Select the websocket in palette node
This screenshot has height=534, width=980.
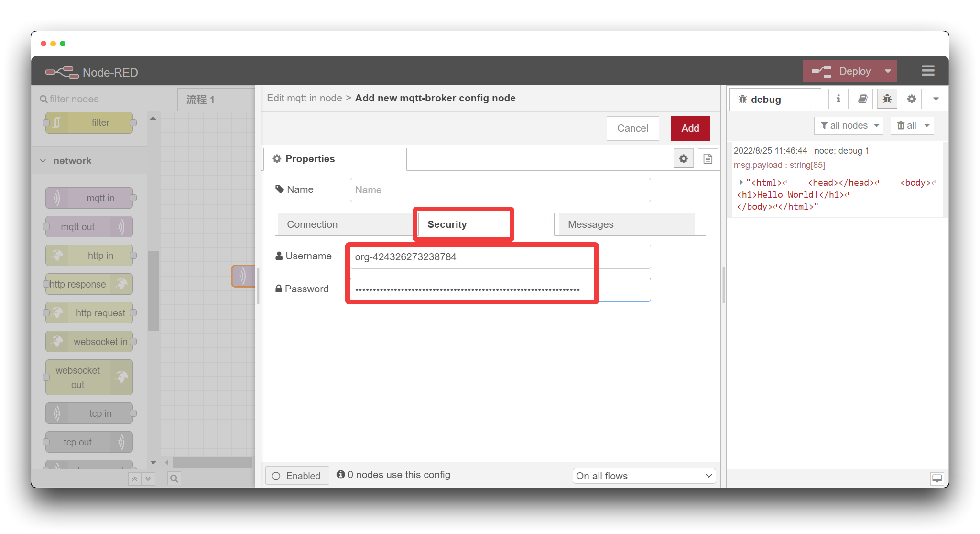89,341
